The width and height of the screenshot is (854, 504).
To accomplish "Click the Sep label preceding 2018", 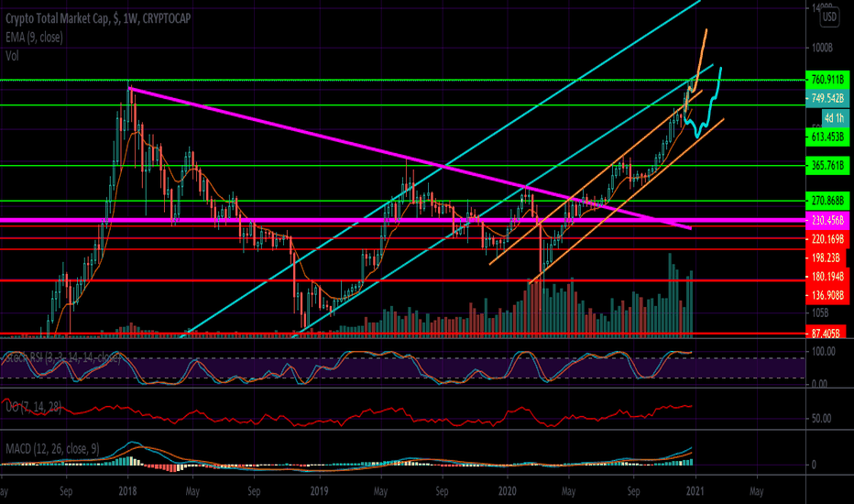I will pyautogui.click(x=66, y=491).
